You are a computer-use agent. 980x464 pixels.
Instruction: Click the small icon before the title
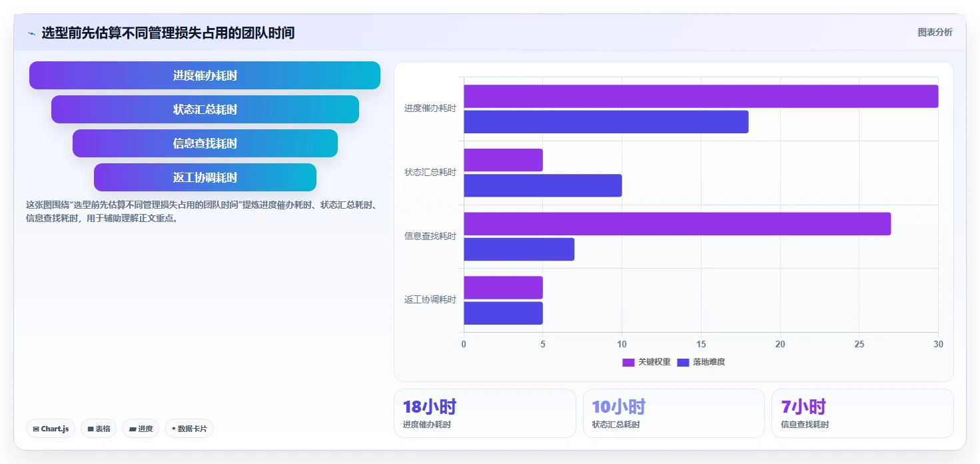(31, 33)
